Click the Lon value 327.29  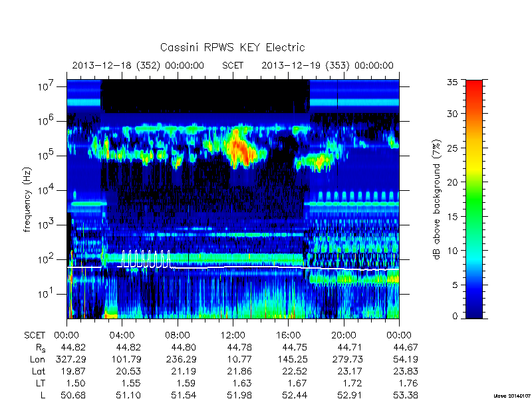70,359
